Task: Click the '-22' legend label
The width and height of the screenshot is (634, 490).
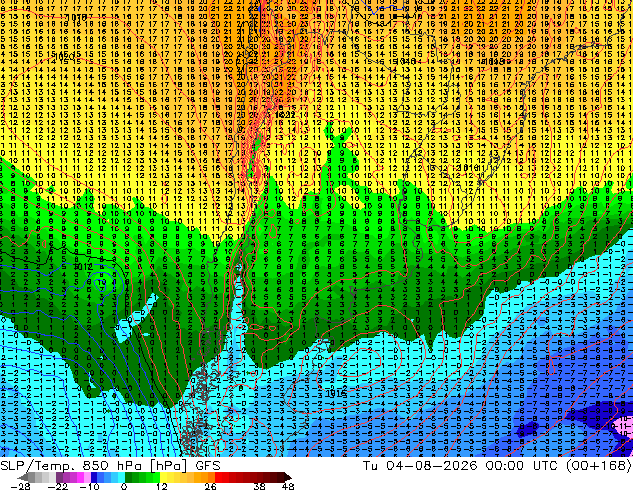Action: tap(58, 486)
